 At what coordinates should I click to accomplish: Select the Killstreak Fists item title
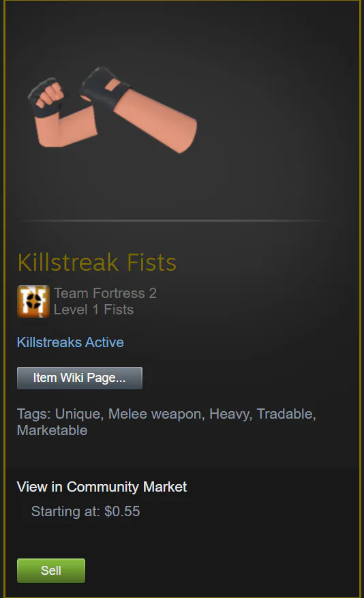click(x=97, y=263)
